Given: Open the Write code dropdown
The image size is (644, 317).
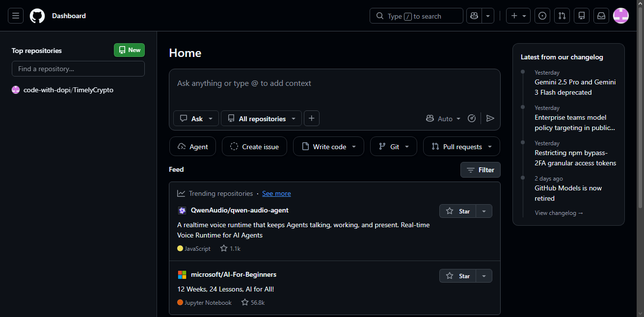Looking at the screenshot, I should point(328,146).
